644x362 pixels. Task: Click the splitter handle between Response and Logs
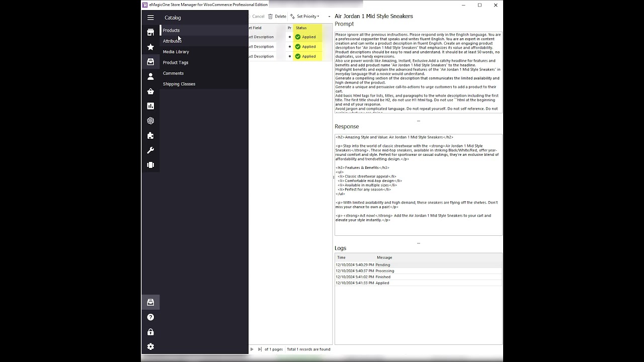click(418, 243)
